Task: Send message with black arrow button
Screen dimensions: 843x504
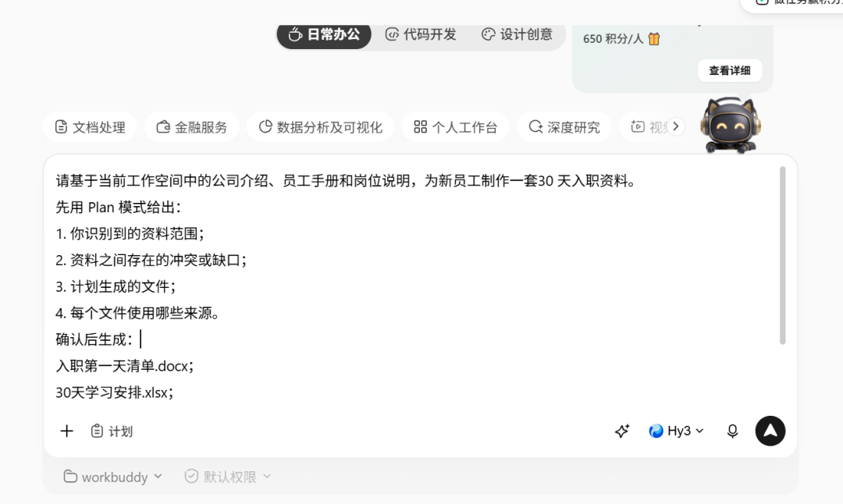Action: (x=770, y=431)
